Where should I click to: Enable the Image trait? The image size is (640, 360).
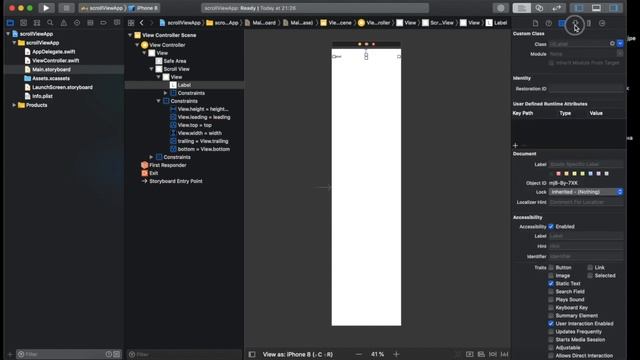tap(551, 276)
